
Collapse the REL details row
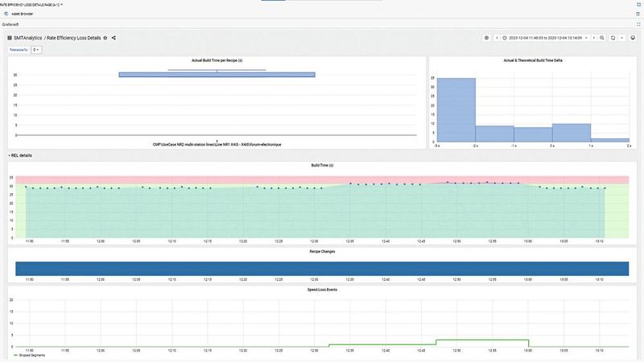20,155
